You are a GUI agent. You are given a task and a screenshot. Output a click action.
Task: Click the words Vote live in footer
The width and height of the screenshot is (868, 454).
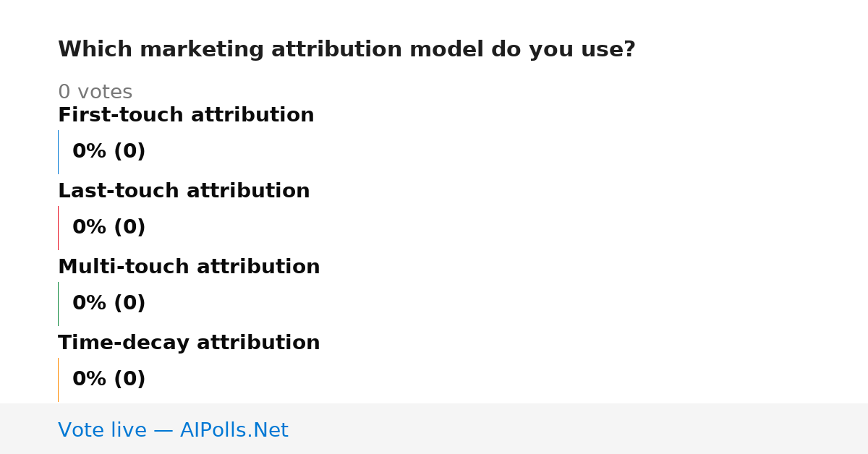point(102,430)
